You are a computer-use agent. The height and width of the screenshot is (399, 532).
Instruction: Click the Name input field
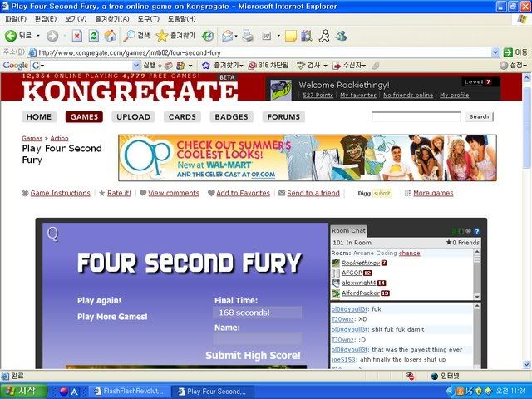pos(257,339)
